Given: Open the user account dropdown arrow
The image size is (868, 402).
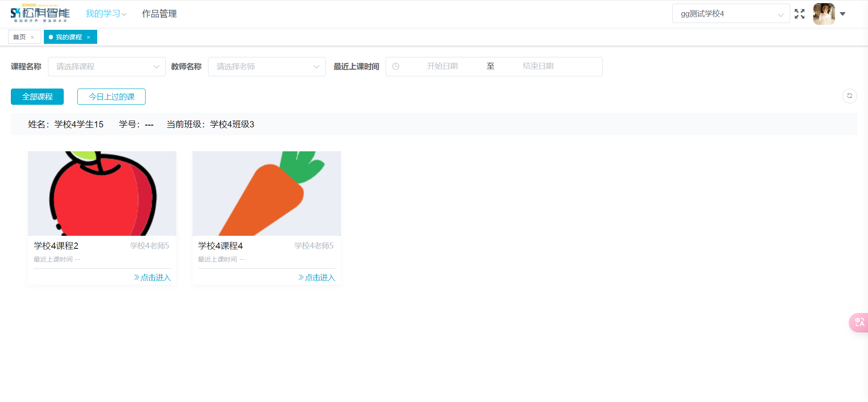Looking at the screenshot, I should point(843,14).
